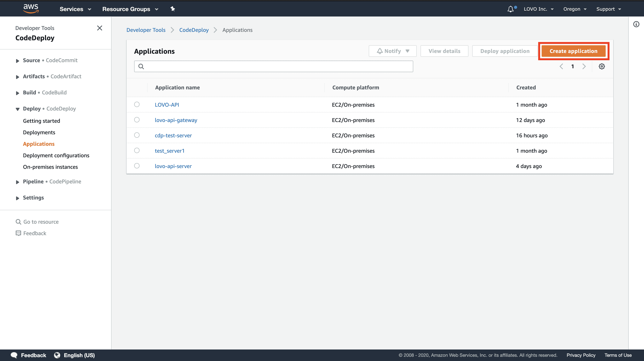Click the "4 days ago" created cell
Image resolution: width=644 pixels, height=361 pixels.
[x=529, y=166]
